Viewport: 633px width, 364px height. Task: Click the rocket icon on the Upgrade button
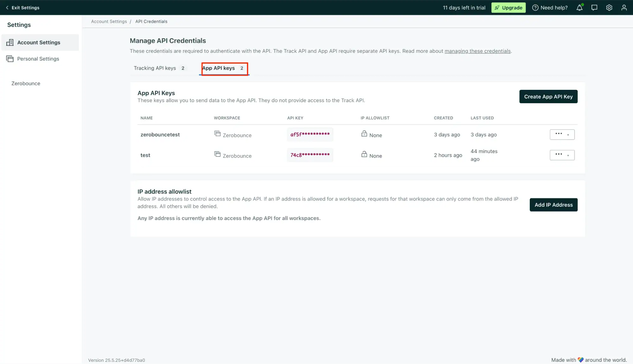coord(497,8)
